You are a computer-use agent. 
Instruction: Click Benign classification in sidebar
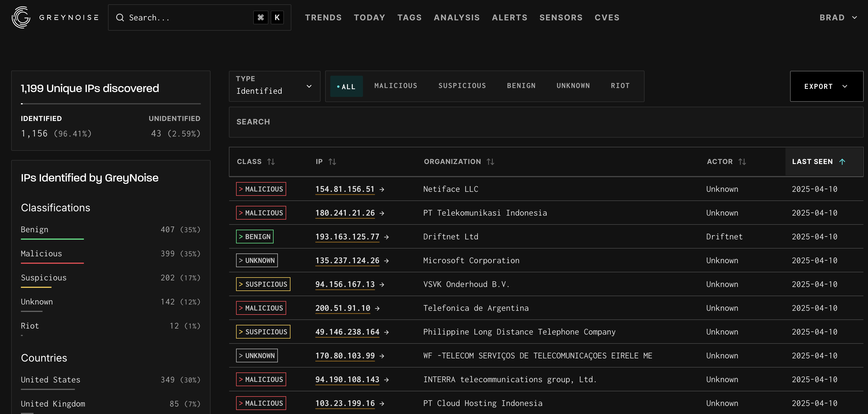click(x=34, y=230)
